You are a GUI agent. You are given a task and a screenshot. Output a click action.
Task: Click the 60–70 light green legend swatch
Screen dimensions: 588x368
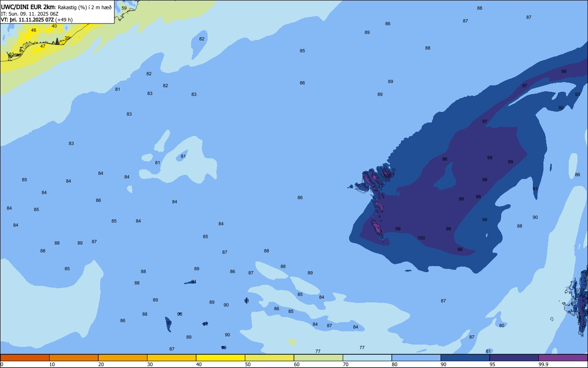(318, 357)
